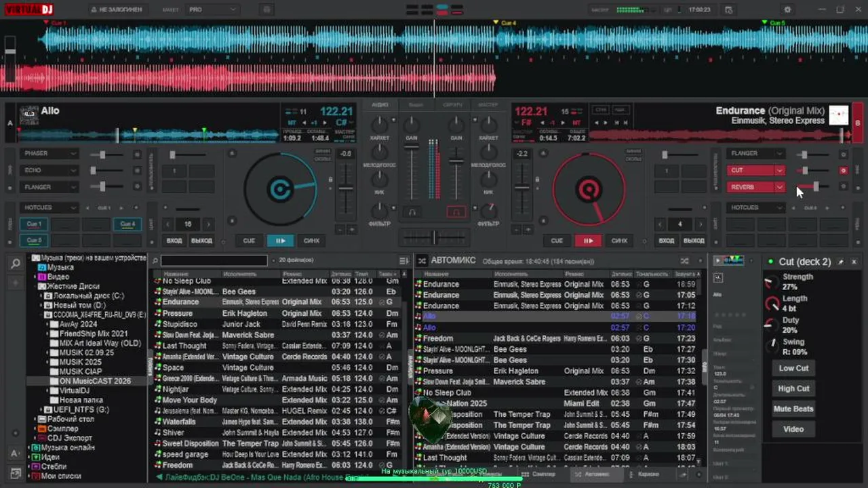Screen dimensions: 868x488
Task: Click deck A pitch bend plus button
Action: [x=351, y=230]
